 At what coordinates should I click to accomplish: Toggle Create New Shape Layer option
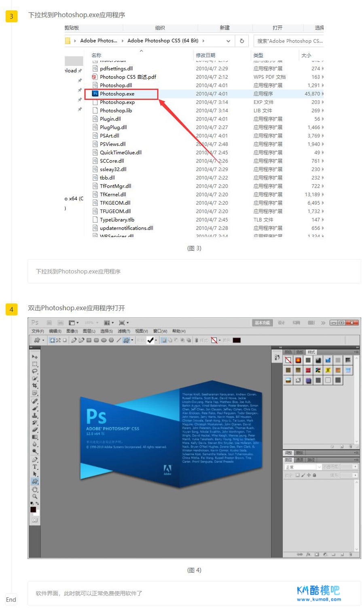(x=164, y=340)
